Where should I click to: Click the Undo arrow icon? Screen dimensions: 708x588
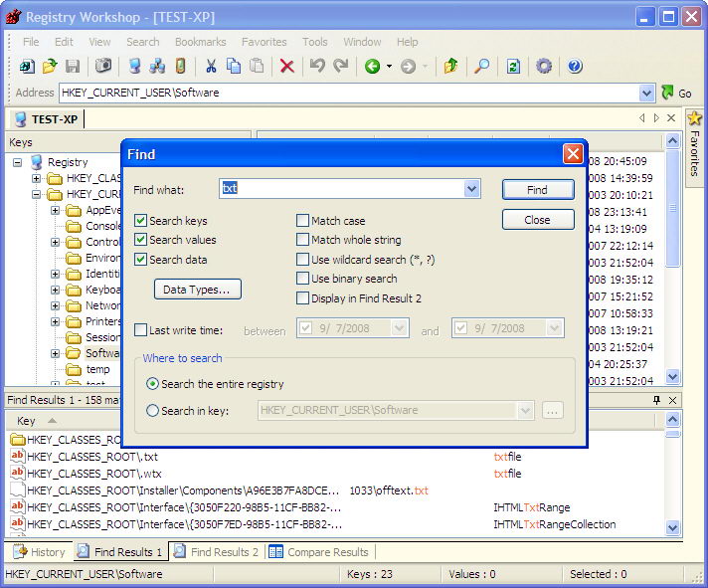pos(317,67)
